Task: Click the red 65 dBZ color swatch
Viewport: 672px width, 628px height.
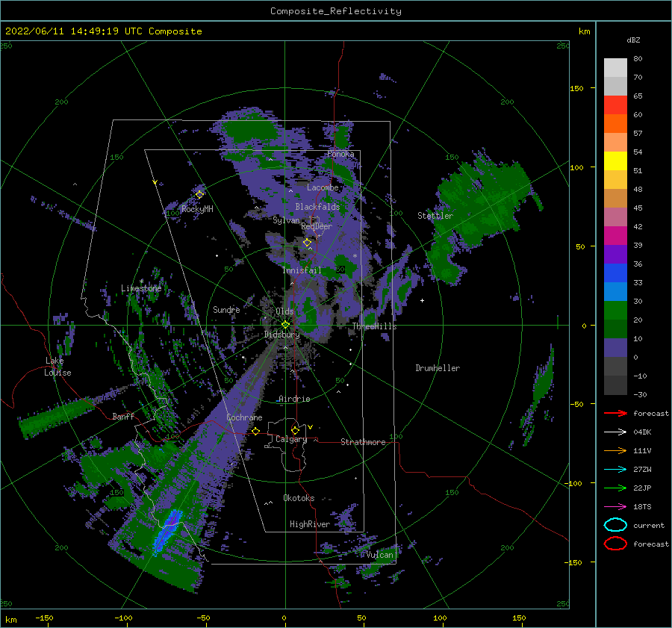Action: [x=615, y=105]
